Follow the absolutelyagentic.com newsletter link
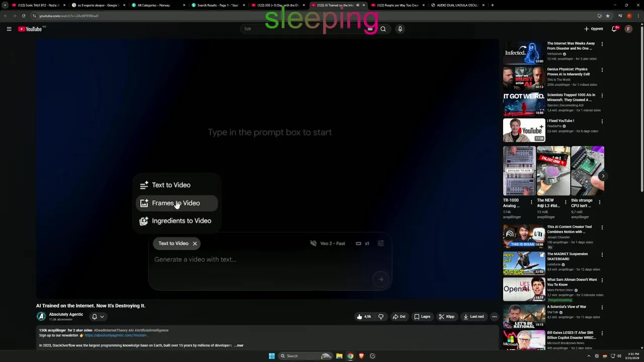The width and height of the screenshot is (644, 362). point(116,335)
